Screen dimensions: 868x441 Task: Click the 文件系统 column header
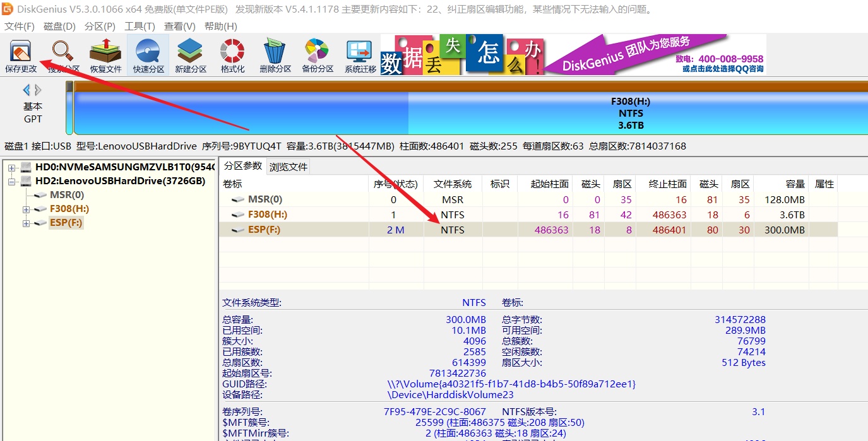click(453, 184)
